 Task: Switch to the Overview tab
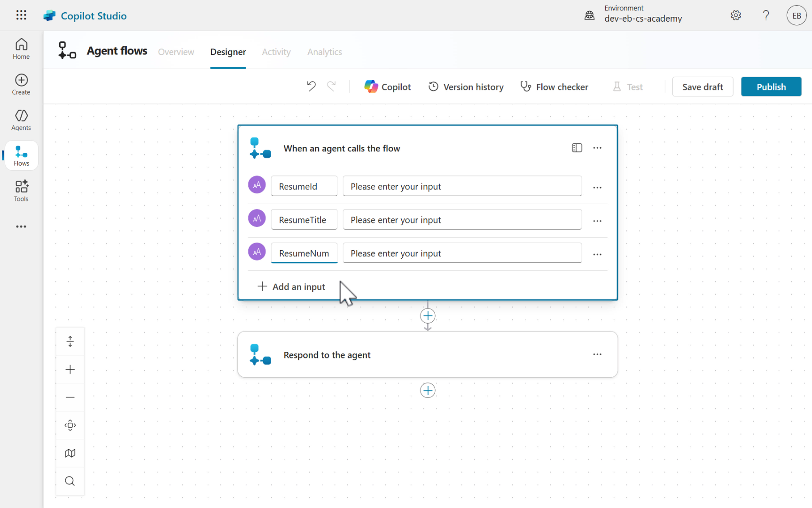176,52
